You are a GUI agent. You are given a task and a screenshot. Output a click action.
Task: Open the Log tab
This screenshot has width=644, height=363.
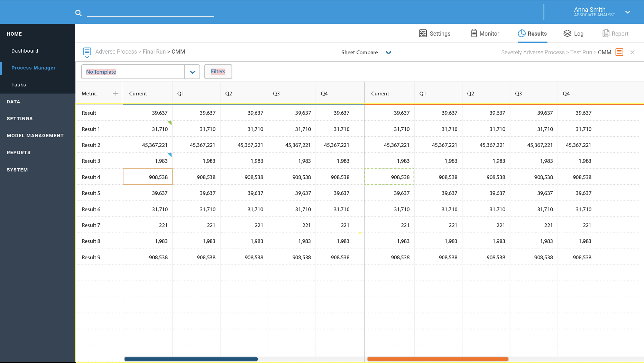click(x=573, y=34)
